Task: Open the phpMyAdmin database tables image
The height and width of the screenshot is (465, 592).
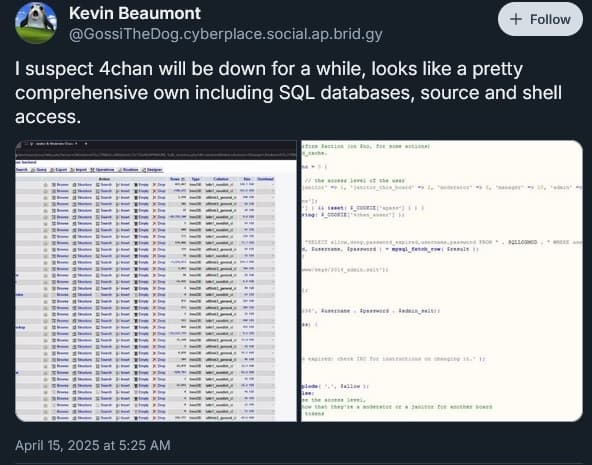Action: pyautogui.click(x=156, y=281)
